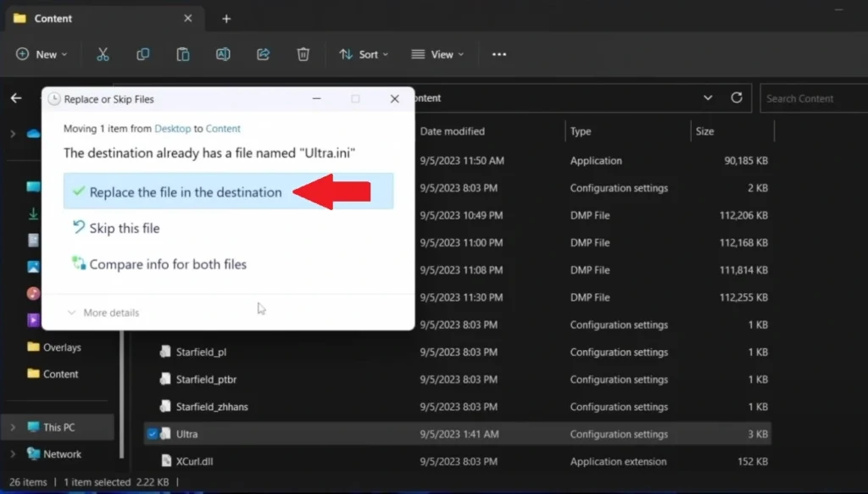
Task: Click the Cut scissors icon in toolbar
Action: point(103,54)
